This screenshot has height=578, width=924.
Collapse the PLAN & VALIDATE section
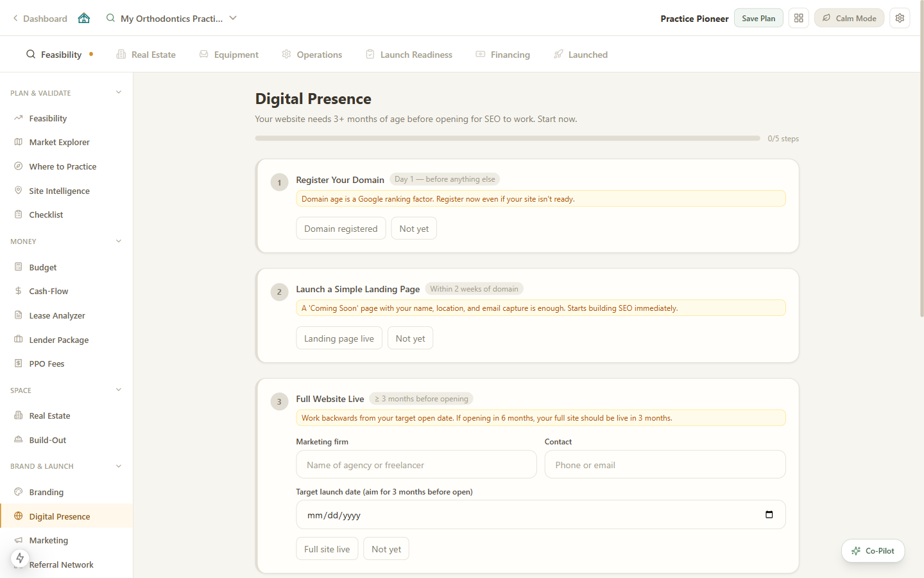(119, 92)
